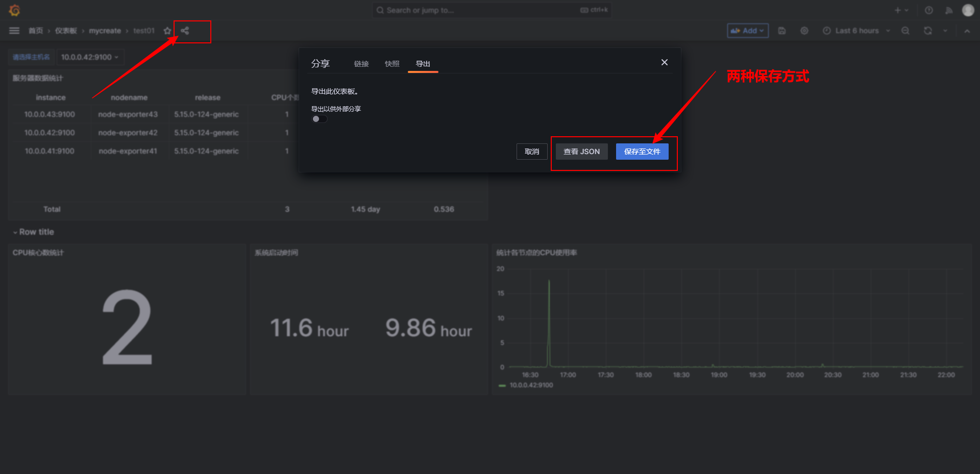
Task: Click the 查看 JSON button
Action: pyautogui.click(x=581, y=152)
